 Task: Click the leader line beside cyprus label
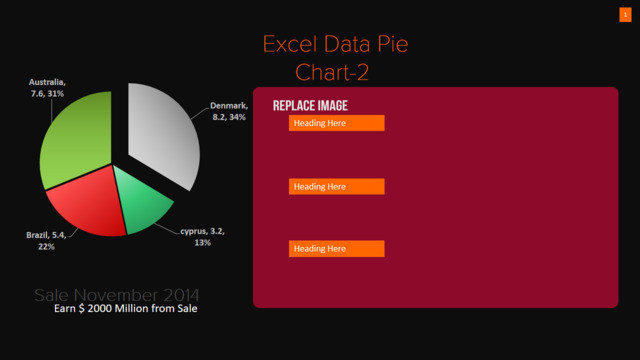[x=167, y=228]
